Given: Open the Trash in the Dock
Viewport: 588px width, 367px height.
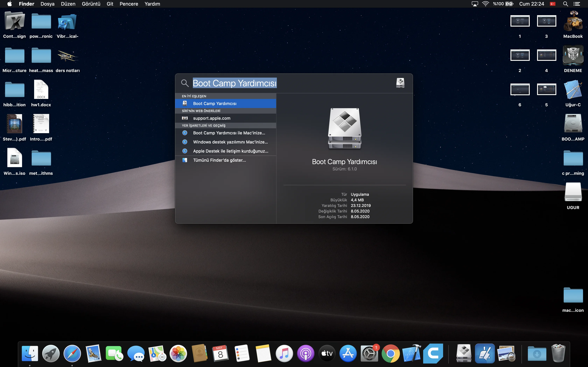Looking at the screenshot, I should point(558,353).
